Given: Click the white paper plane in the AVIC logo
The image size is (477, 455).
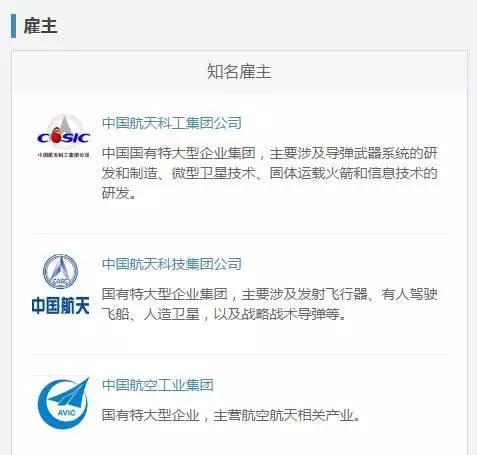Looking at the screenshot, I should click(71, 394).
